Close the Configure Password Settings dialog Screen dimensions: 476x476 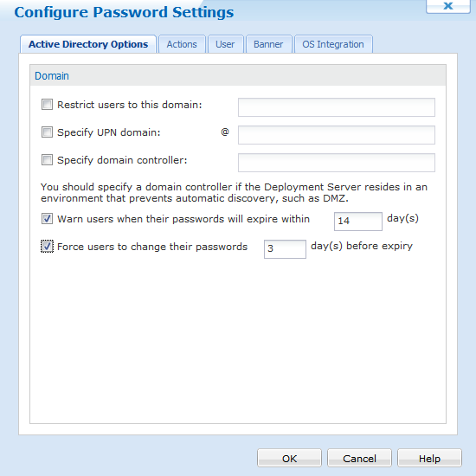(x=447, y=6)
